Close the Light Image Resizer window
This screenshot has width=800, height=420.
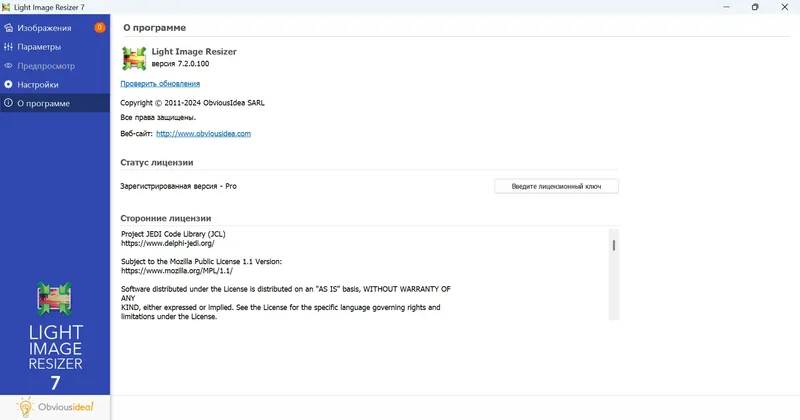pyautogui.click(x=785, y=7)
